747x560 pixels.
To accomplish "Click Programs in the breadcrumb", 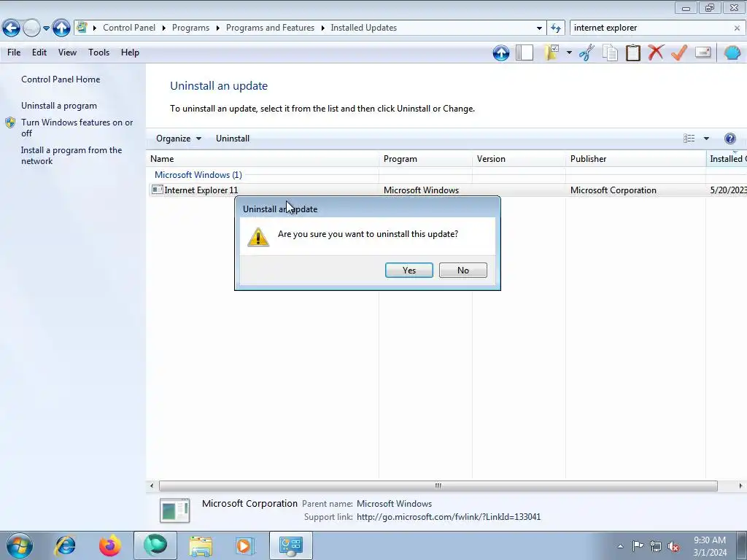I will click(x=190, y=28).
